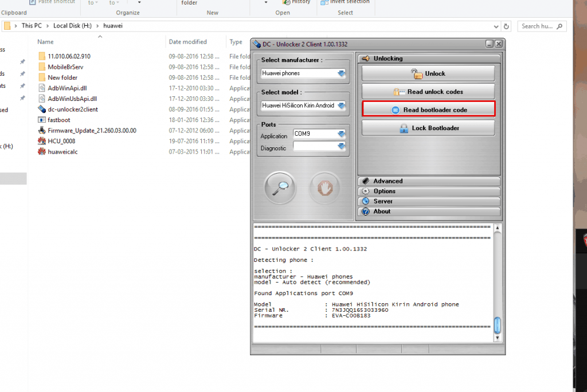The height and width of the screenshot is (392, 587).
Task: Click Local Disk (H:) in the breadcrumb
Action: point(72,26)
